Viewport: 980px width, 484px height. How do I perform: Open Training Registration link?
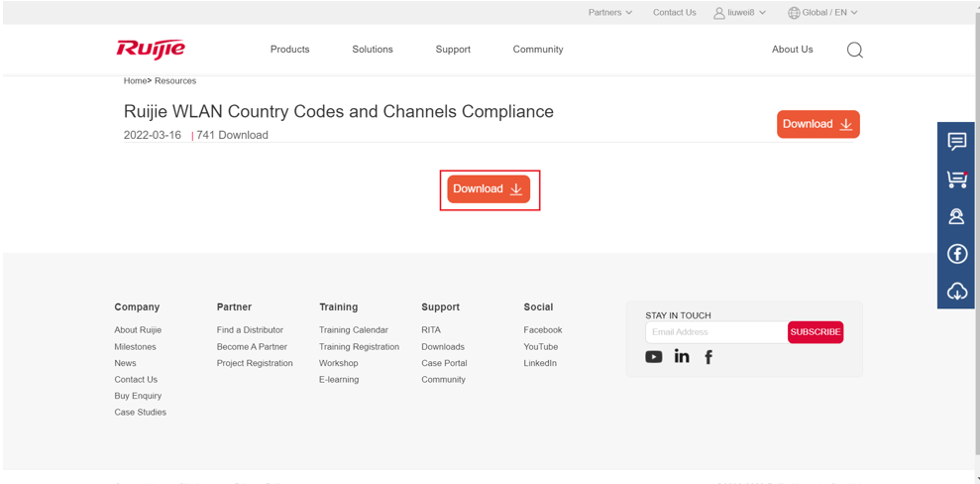[359, 347]
